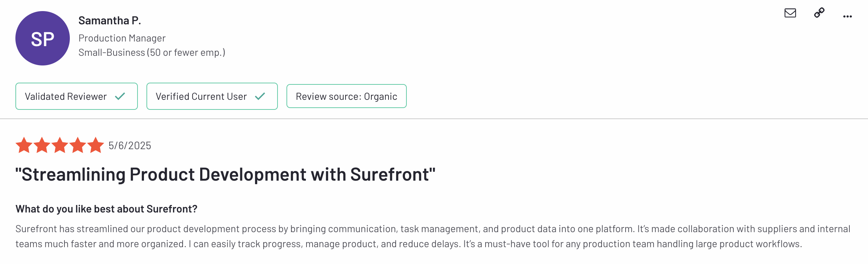Screen dimensions: 868x264
Task: Select the Validated Reviewer badge label
Action: (x=66, y=97)
